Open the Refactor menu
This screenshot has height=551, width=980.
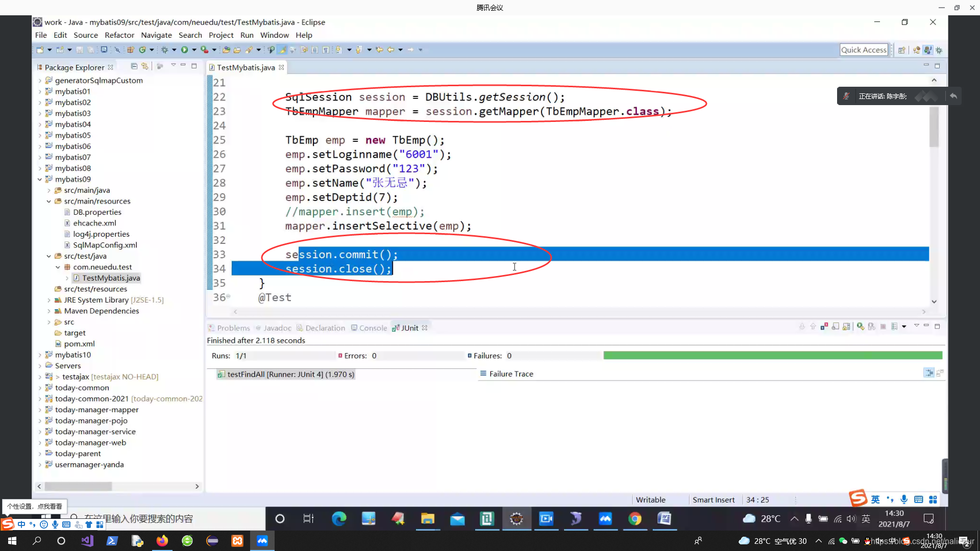(119, 35)
